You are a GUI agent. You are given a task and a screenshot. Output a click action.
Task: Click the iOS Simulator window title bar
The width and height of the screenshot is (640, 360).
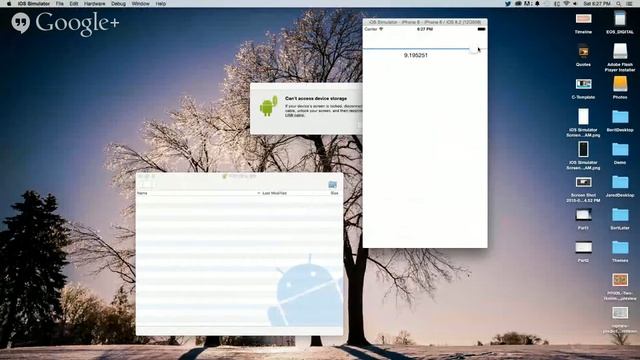[425, 22]
